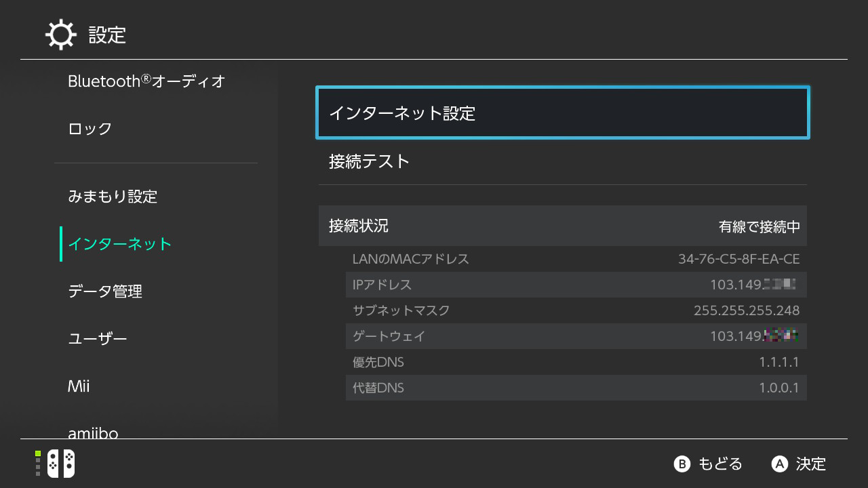Click the settings gear icon
The height and width of the screenshot is (488, 868).
coord(60,35)
